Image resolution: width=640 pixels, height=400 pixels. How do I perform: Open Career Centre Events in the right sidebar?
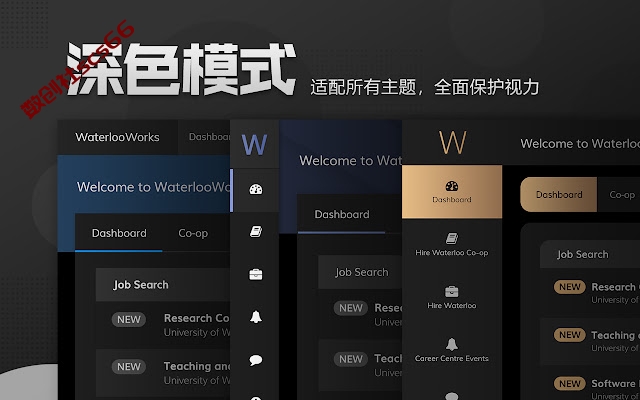(x=452, y=350)
